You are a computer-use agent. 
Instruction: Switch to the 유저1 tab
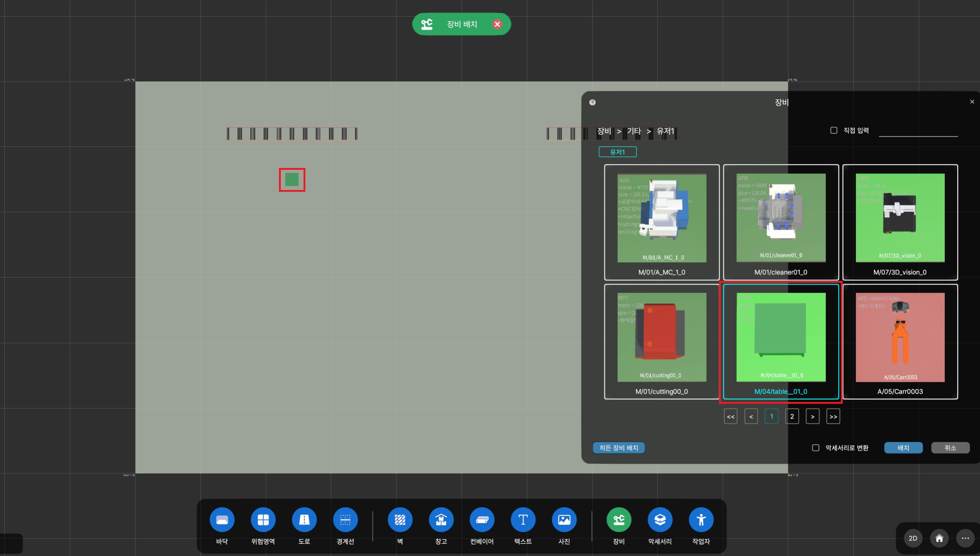[x=617, y=152]
